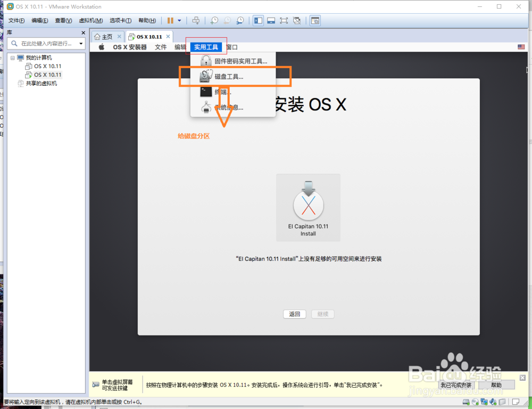Close the 库 library panel
This screenshot has height=409, width=532.
pyautogui.click(x=83, y=32)
